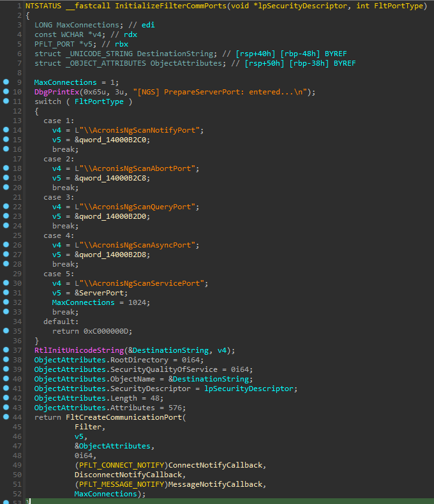The height and width of the screenshot is (504, 434).
Task: Click the value 1024 on line 32
Action: click(137, 302)
